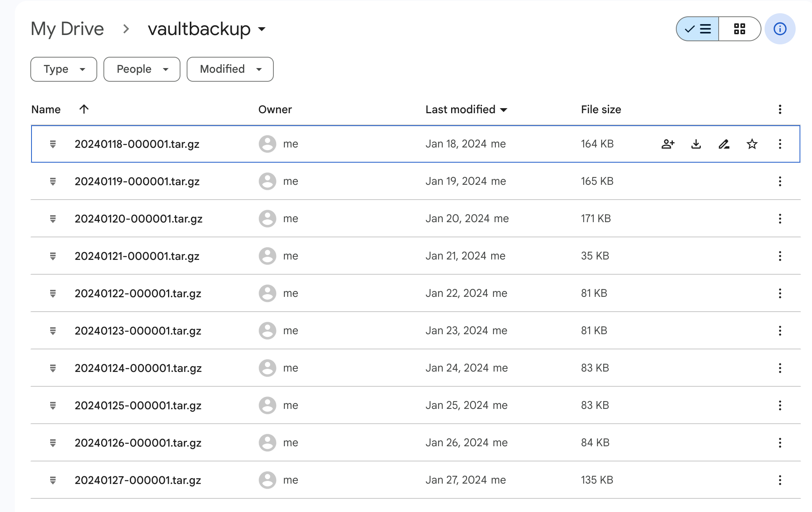Open more actions for 20240127-000001.tar.gz

[x=780, y=480]
